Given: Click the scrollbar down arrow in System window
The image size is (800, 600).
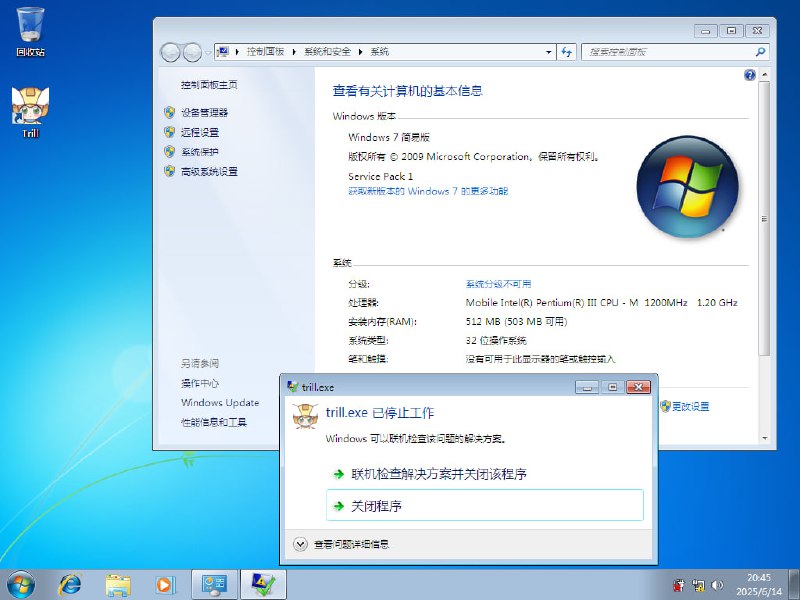Looking at the screenshot, I should (x=764, y=438).
